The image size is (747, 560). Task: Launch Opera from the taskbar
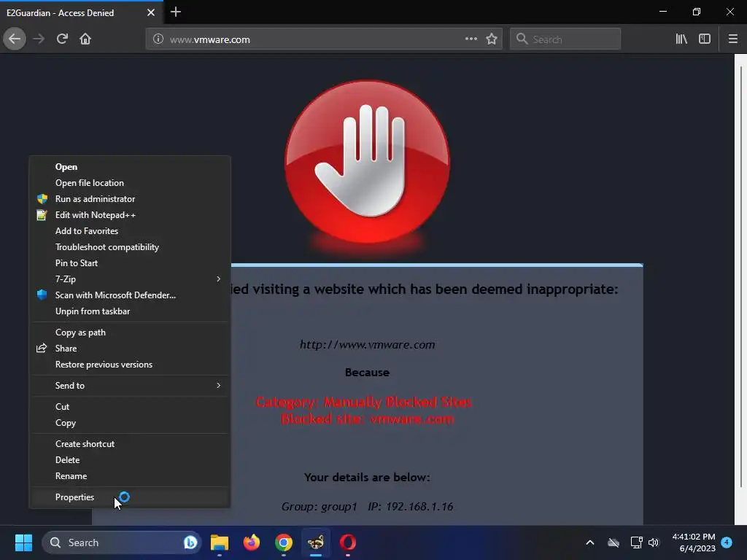tap(348, 542)
